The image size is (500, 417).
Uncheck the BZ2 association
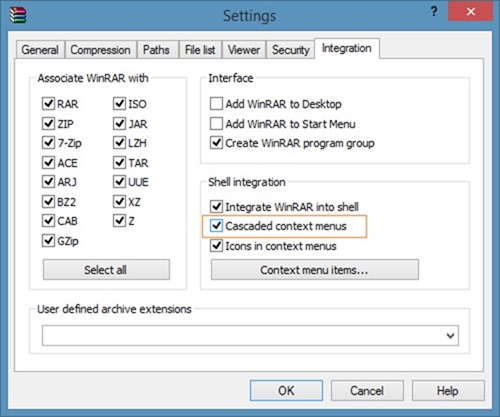[x=48, y=202]
